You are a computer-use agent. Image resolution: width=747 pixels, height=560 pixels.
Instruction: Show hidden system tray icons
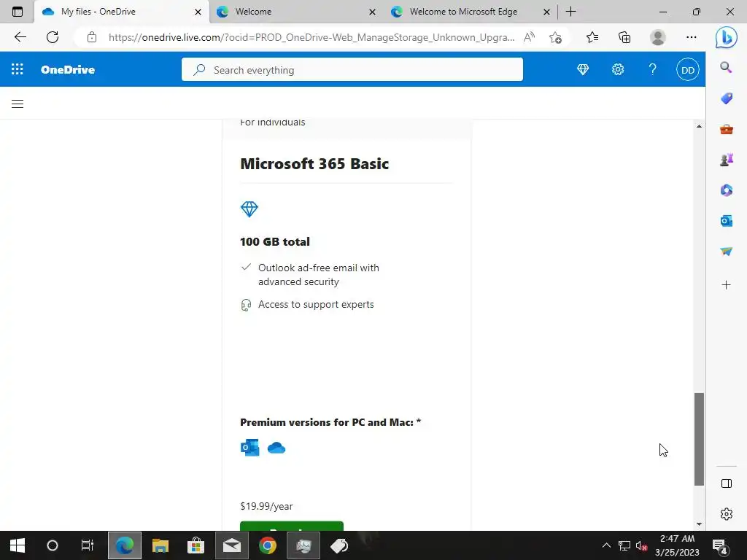point(606,545)
